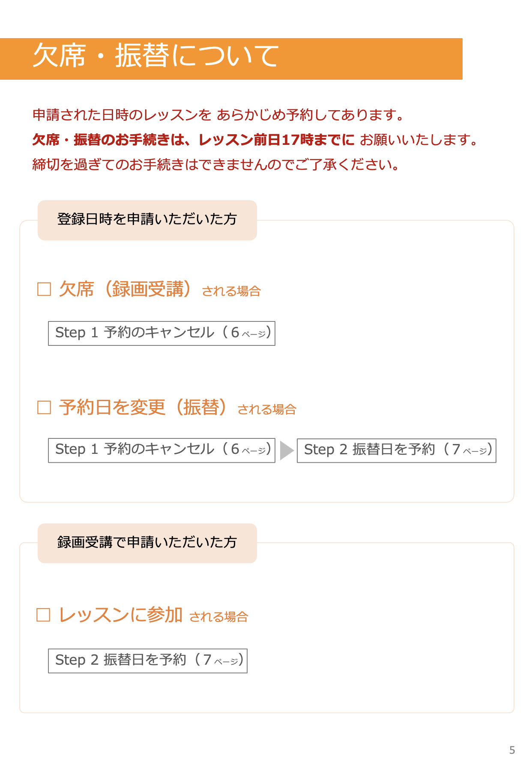This screenshot has width=532, height=771.
Task: Click Step 1 予約のキャンセル under 欠席 section
Action: tap(161, 333)
